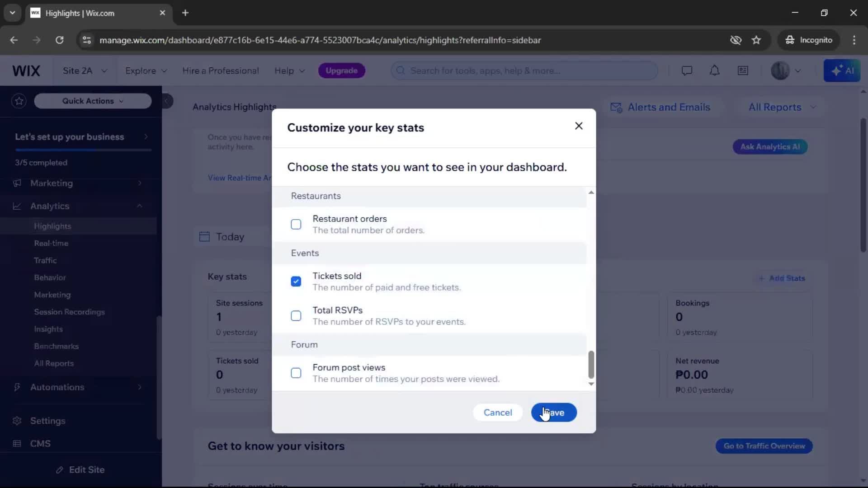
Task: Click the View Real-time link
Action: pyautogui.click(x=240, y=178)
